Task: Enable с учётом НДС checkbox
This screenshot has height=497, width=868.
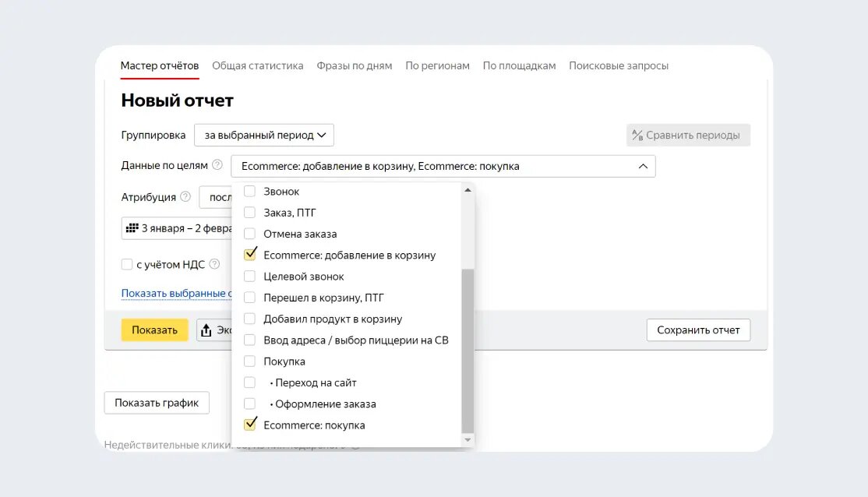Action: pyautogui.click(x=127, y=265)
